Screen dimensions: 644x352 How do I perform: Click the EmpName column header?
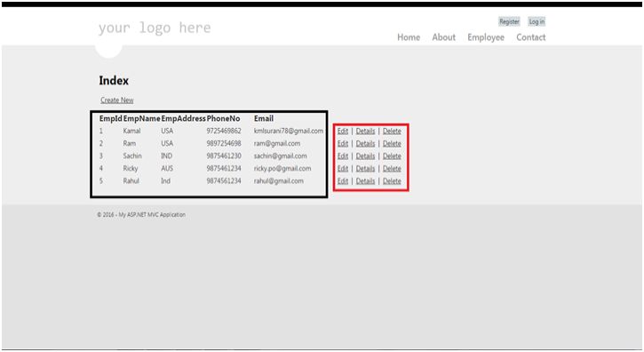(x=142, y=118)
